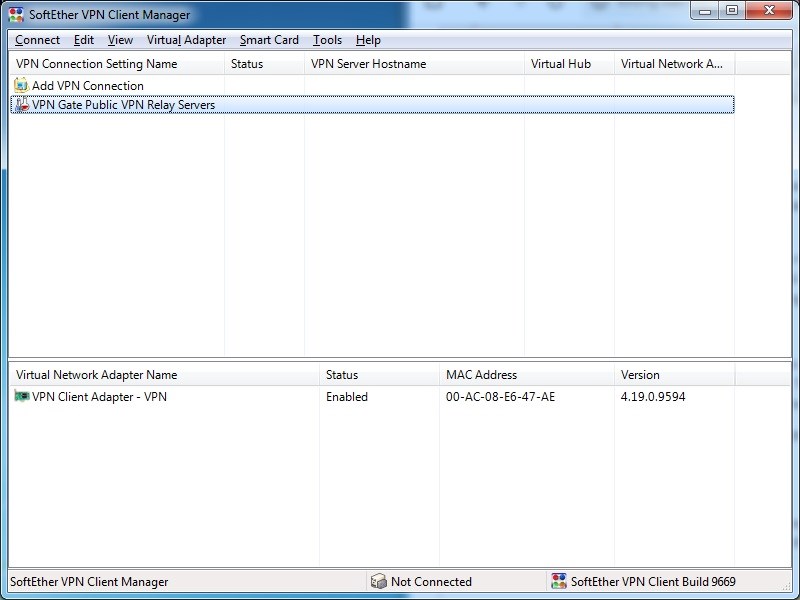Click the Not Connected status icon
The height and width of the screenshot is (600, 800).
pos(378,582)
